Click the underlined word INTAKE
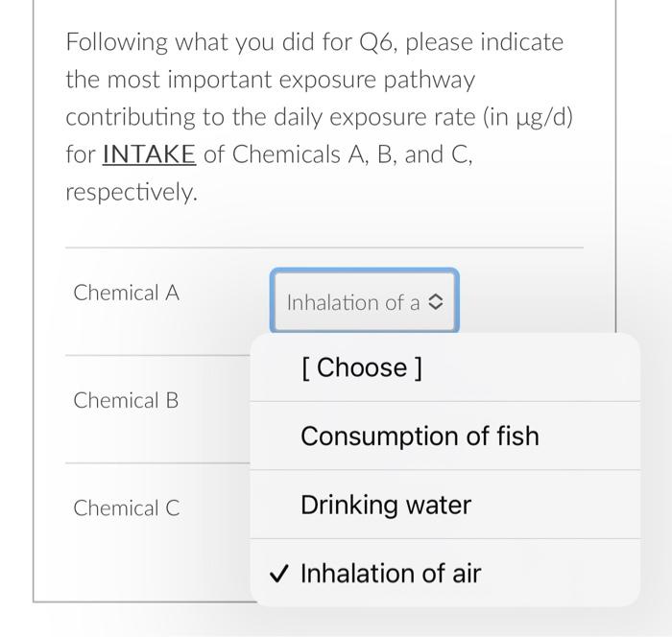This screenshot has width=672, height=637. [x=149, y=154]
